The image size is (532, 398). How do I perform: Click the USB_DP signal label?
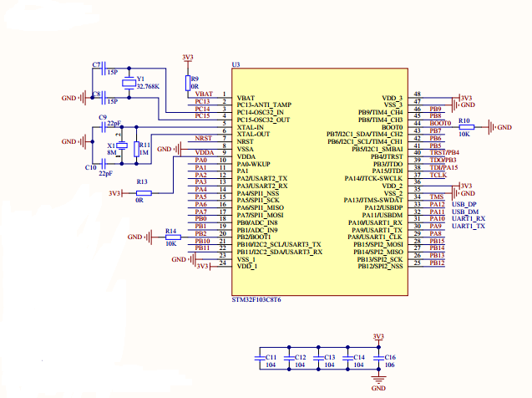click(x=464, y=204)
